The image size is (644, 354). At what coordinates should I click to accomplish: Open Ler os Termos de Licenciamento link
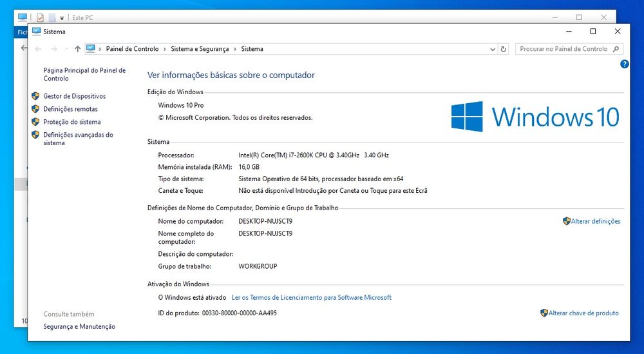[312, 297]
